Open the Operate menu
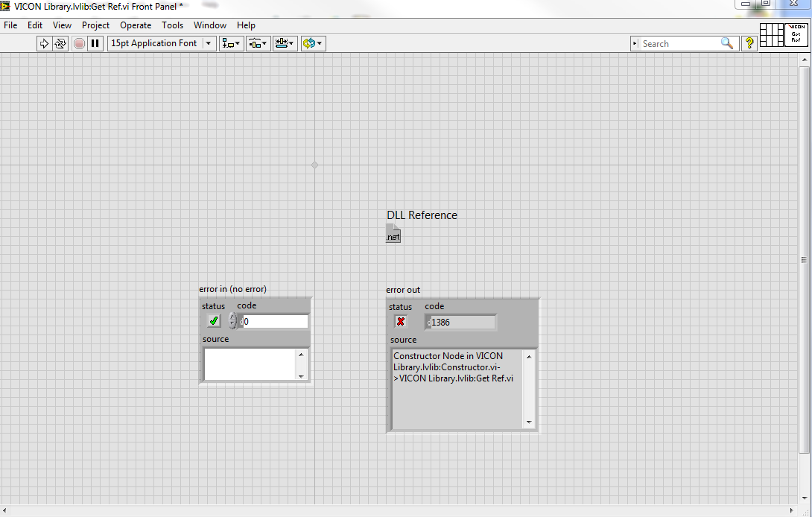The height and width of the screenshot is (517, 812). click(136, 25)
